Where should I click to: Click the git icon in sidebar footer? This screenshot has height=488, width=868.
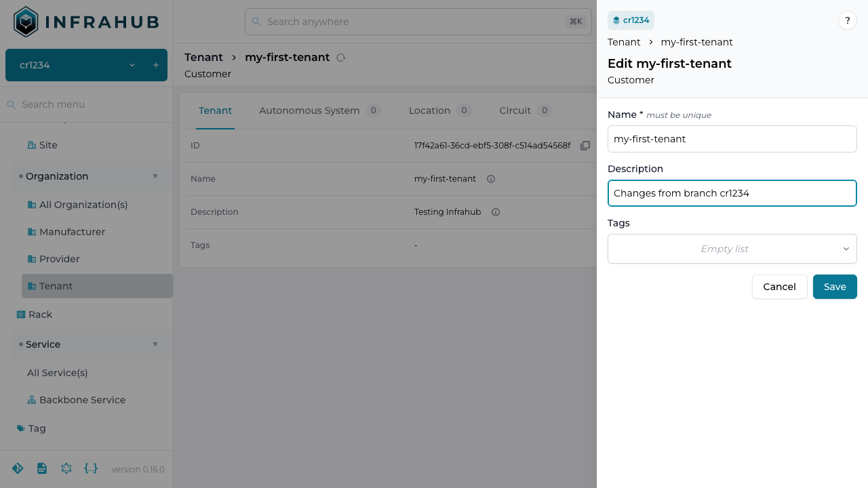pyautogui.click(x=18, y=468)
